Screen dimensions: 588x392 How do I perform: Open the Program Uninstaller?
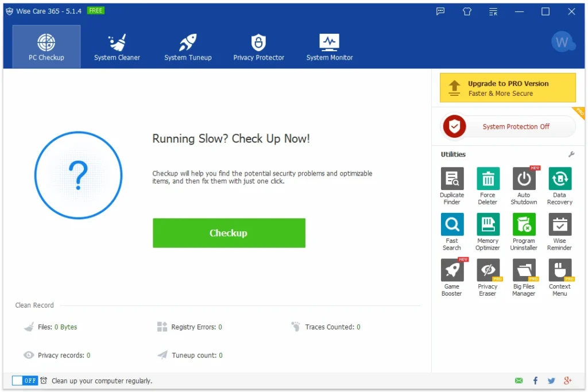pos(524,225)
